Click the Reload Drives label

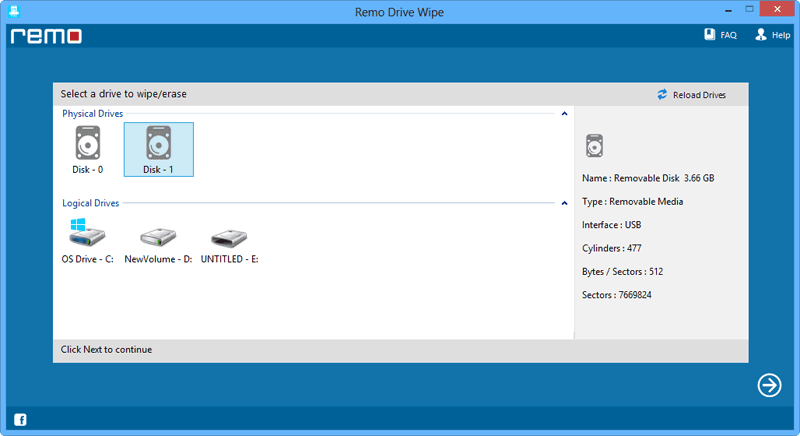pos(699,95)
